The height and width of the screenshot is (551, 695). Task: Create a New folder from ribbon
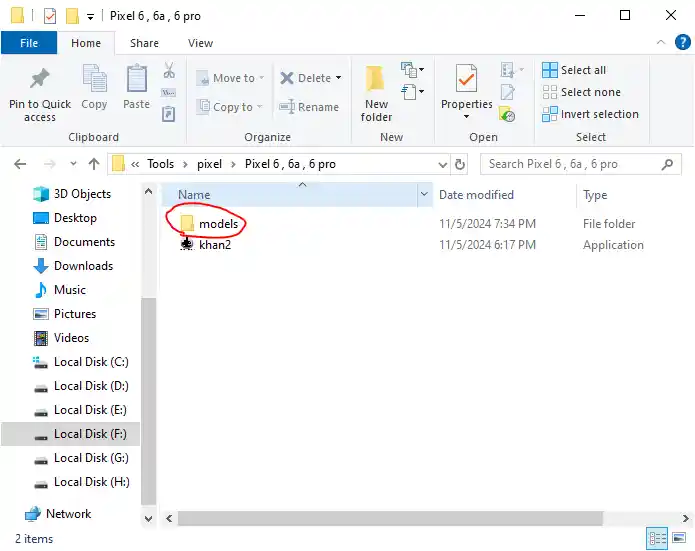[376, 94]
